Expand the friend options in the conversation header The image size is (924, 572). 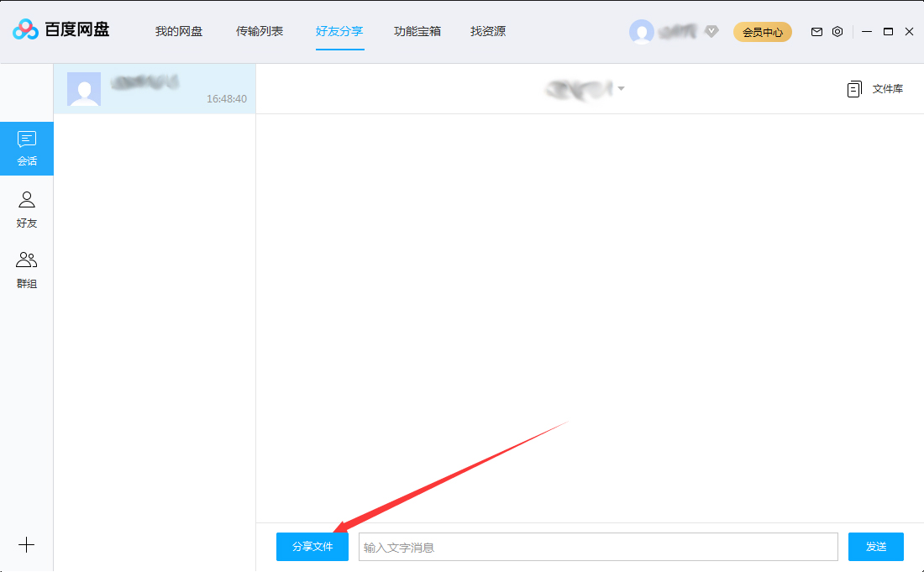[x=622, y=88]
